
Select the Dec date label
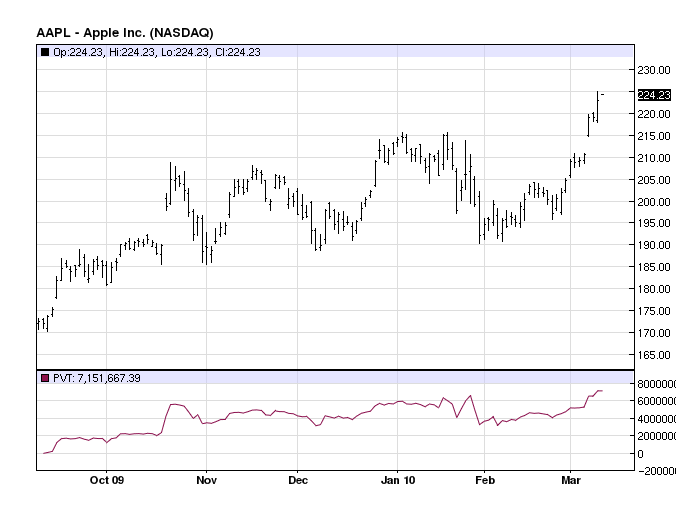click(x=298, y=480)
